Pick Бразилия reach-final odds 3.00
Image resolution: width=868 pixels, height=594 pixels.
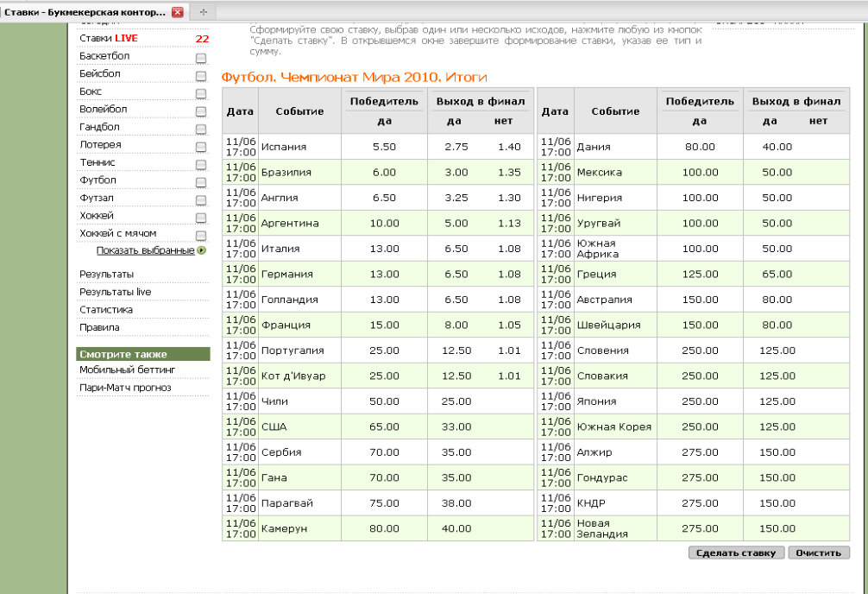tap(456, 173)
